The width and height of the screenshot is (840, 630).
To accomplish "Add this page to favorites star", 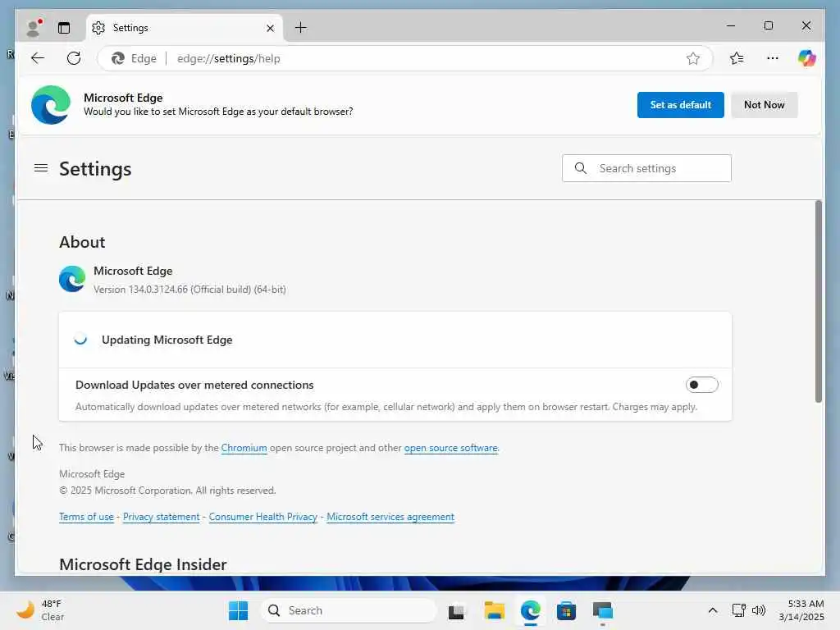I will coord(692,58).
